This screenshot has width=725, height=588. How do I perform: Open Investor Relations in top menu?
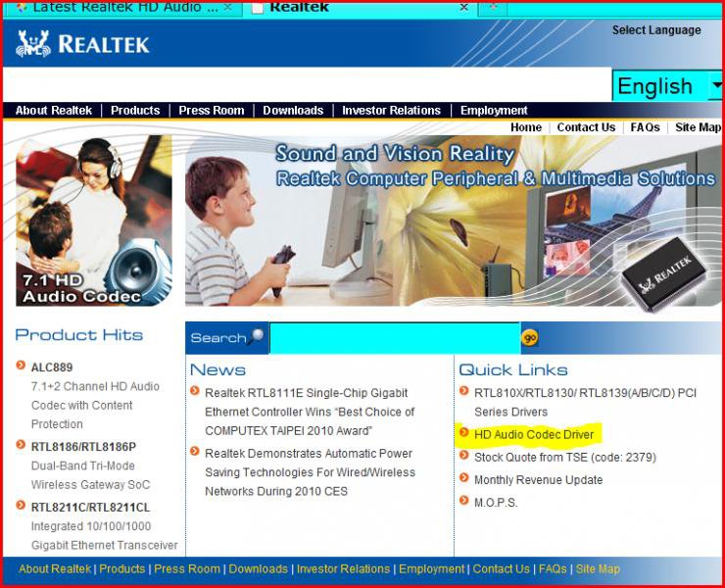click(391, 111)
